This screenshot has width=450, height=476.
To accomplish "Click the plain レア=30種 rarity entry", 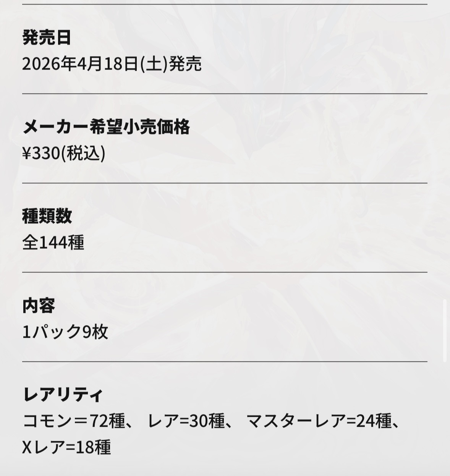I will coord(186,421).
